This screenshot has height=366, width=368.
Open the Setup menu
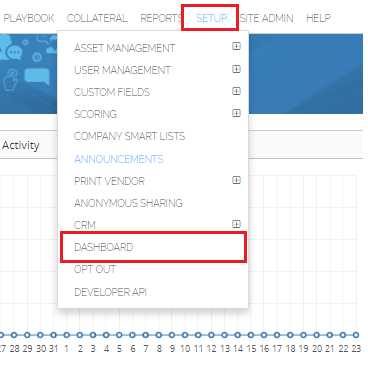click(x=211, y=18)
